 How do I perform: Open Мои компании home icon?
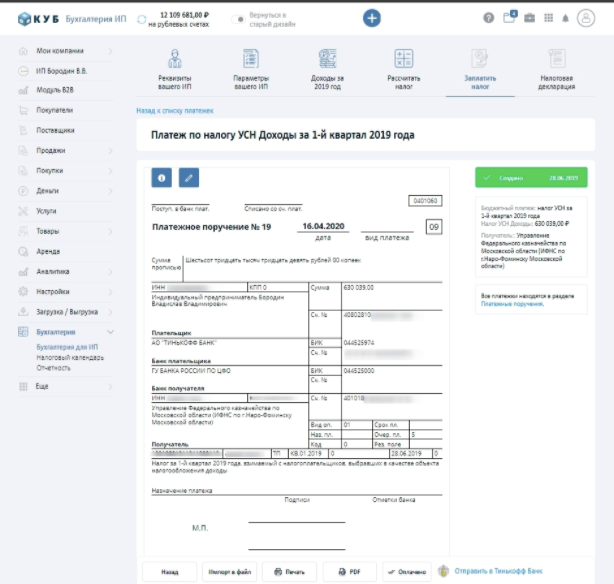[23, 51]
